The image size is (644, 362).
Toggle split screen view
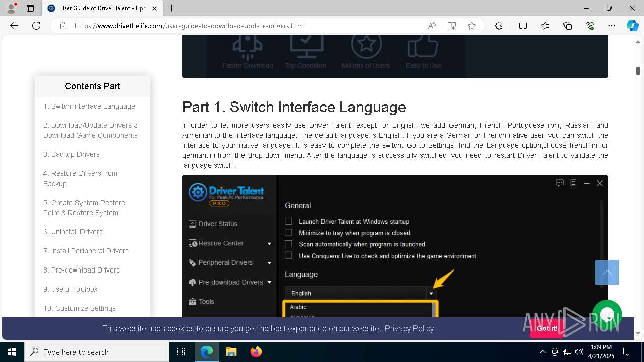coord(523,26)
